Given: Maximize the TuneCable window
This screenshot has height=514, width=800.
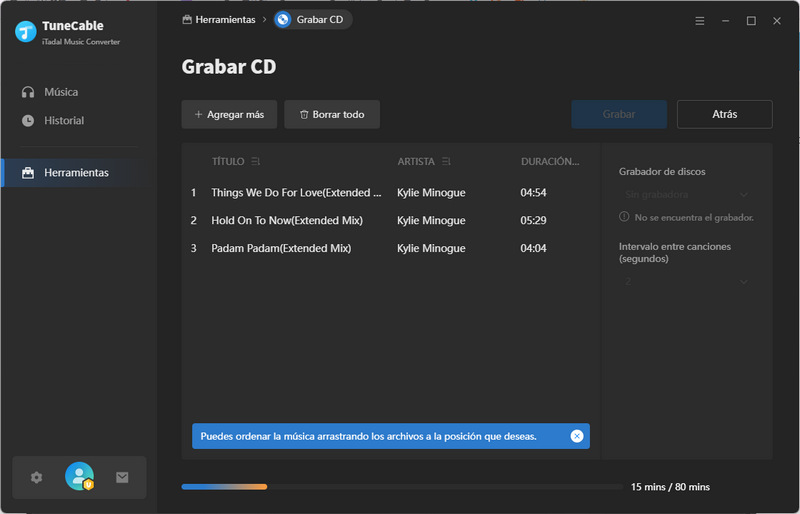Looking at the screenshot, I should (751, 21).
